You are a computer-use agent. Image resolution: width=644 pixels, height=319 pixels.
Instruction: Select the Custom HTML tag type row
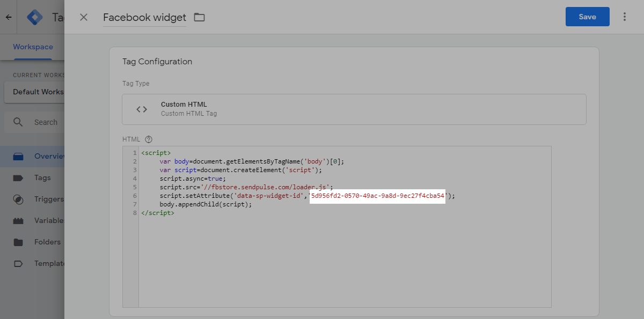[x=354, y=109]
